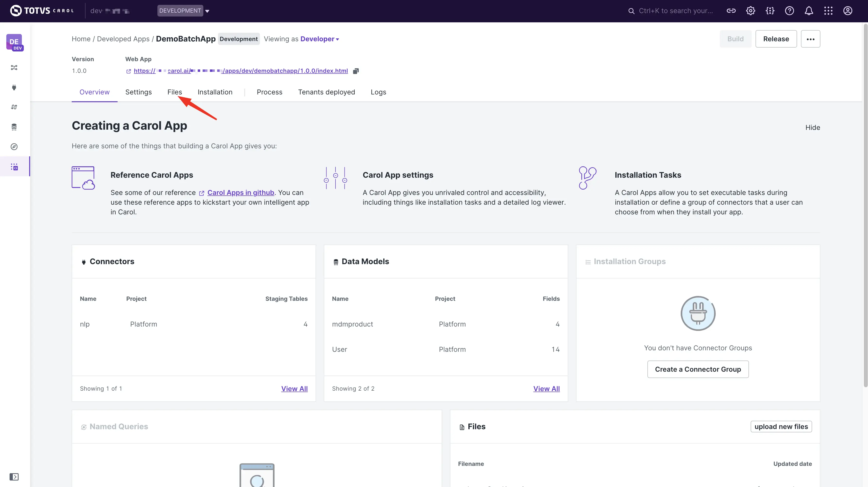Click the link chain icon in top bar
The height and width of the screenshot is (487, 868).
coord(731,11)
